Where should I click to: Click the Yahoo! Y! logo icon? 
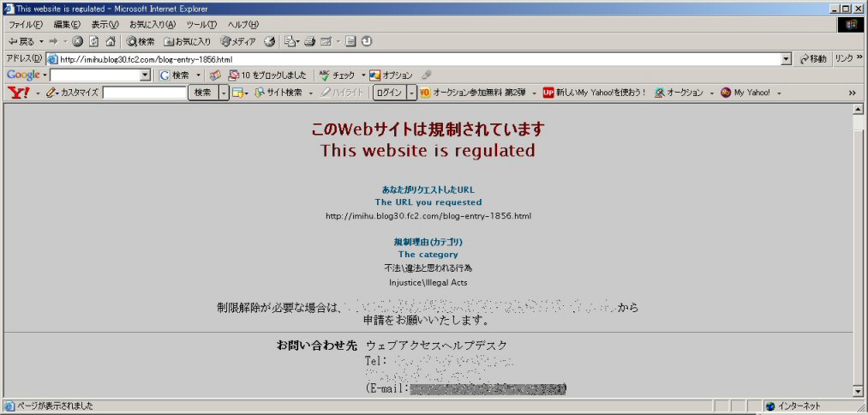[x=18, y=93]
